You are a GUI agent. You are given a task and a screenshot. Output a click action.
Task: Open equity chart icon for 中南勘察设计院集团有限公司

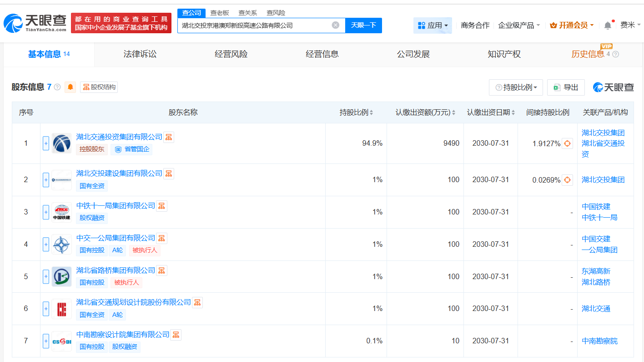(x=176, y=335)
